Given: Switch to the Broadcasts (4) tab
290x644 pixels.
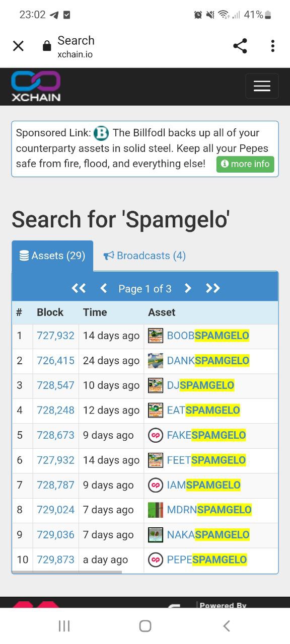Looking at the screenshot, I should (x=144, y=256).
